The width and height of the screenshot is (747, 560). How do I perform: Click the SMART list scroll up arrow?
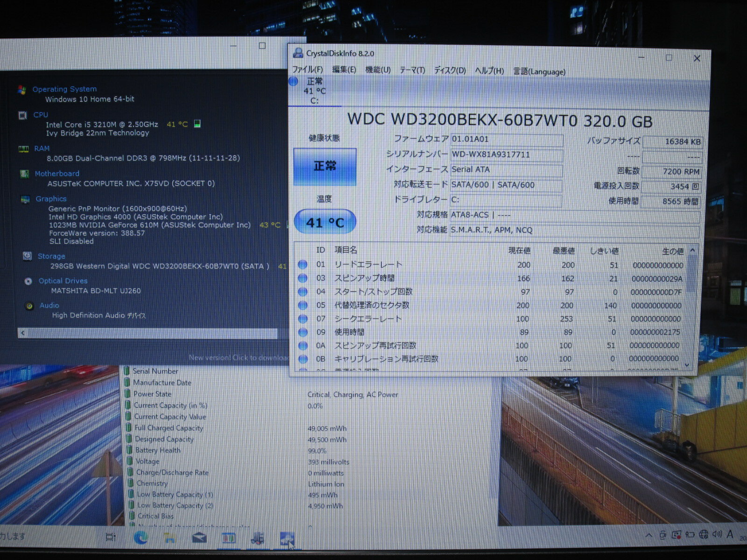[692, 250]
